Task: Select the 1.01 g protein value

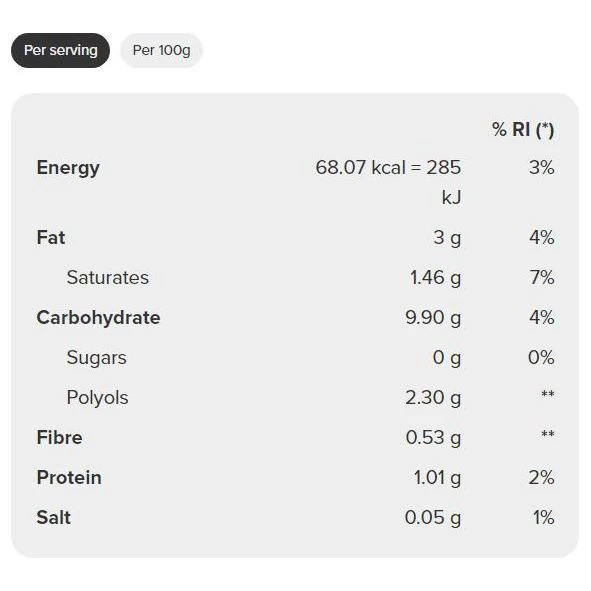Action: pyautogui.click(x=437, y=478)
